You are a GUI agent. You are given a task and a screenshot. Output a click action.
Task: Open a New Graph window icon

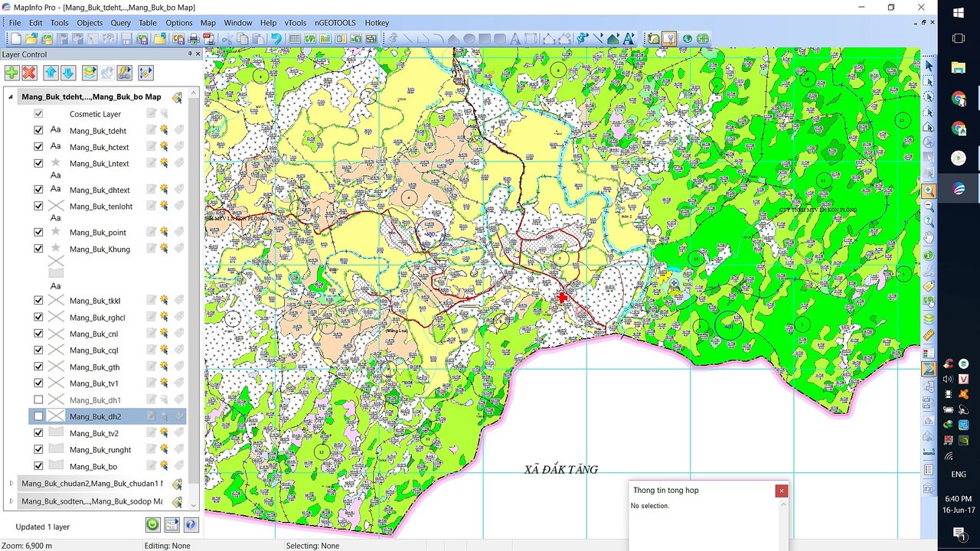pos(325,38)
